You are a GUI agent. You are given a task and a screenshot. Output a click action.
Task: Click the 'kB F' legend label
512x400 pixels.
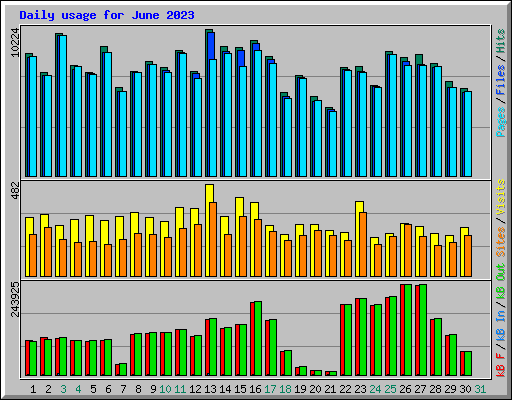click(501, 364)
